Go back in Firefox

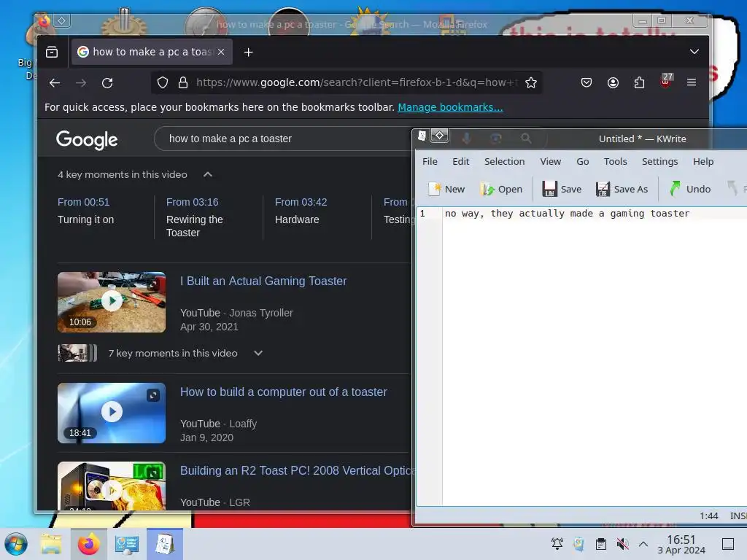point(54,83)
